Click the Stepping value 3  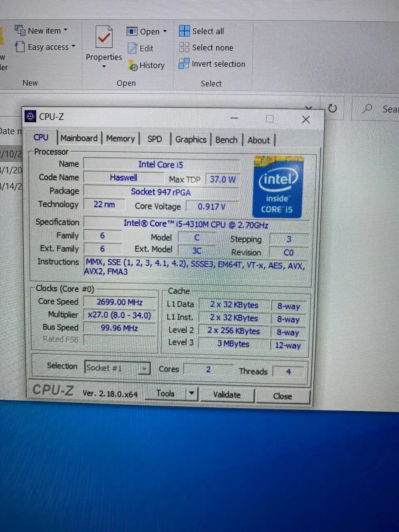tap(289, 239)
